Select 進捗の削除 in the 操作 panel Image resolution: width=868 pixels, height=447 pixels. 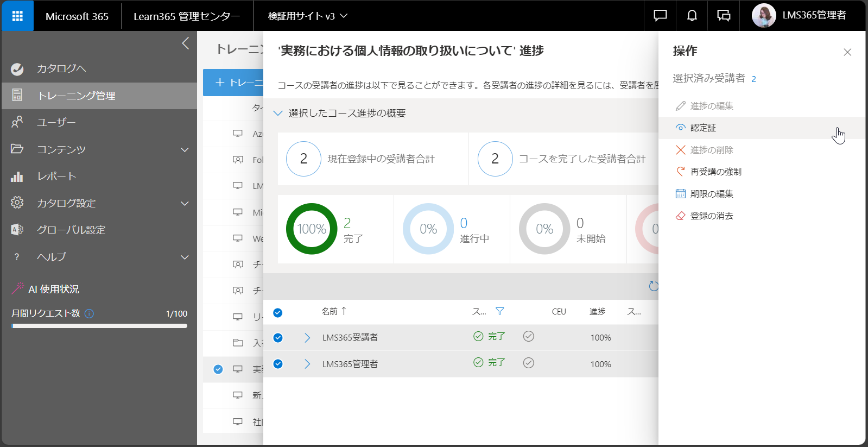coord(762,150)
